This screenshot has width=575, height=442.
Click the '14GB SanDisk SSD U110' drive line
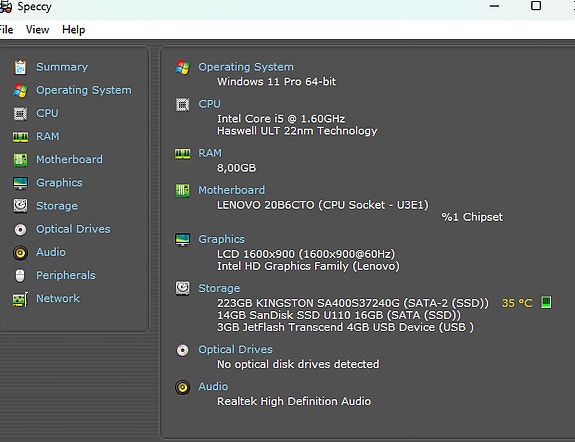pos(339,315)
